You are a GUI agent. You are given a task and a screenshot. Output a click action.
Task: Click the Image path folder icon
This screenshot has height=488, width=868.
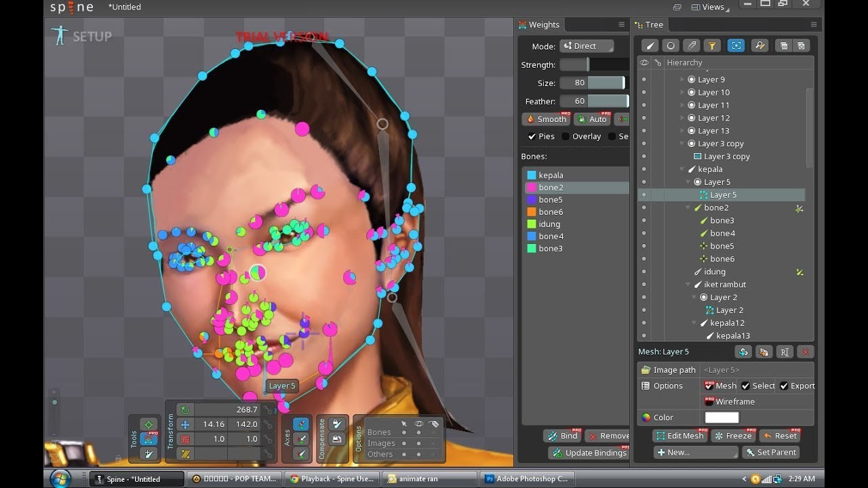[645, 369]
